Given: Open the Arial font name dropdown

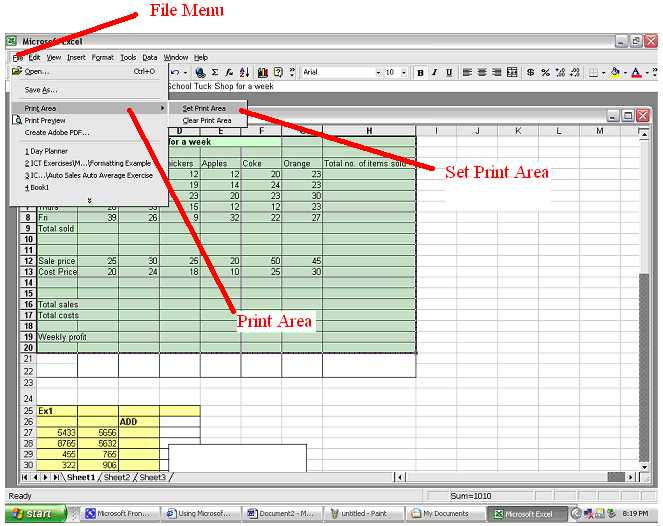Looking at the screenshot, I should coord(378,73).
